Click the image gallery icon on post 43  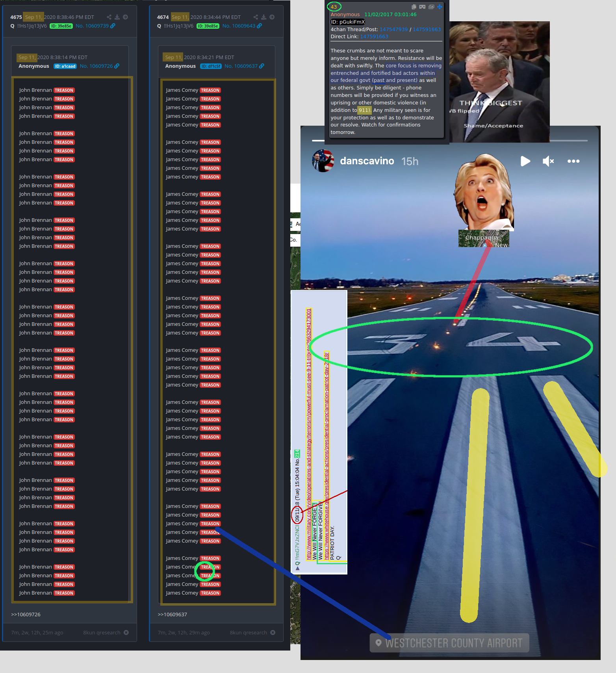[431, 7]
